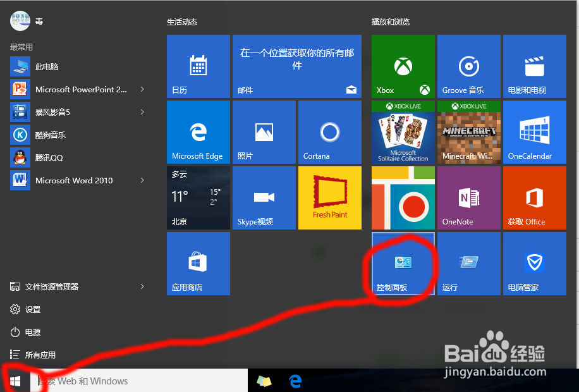Screen dimensions: 579x392
Task: Click the Windows Start button
Action: 15,381
